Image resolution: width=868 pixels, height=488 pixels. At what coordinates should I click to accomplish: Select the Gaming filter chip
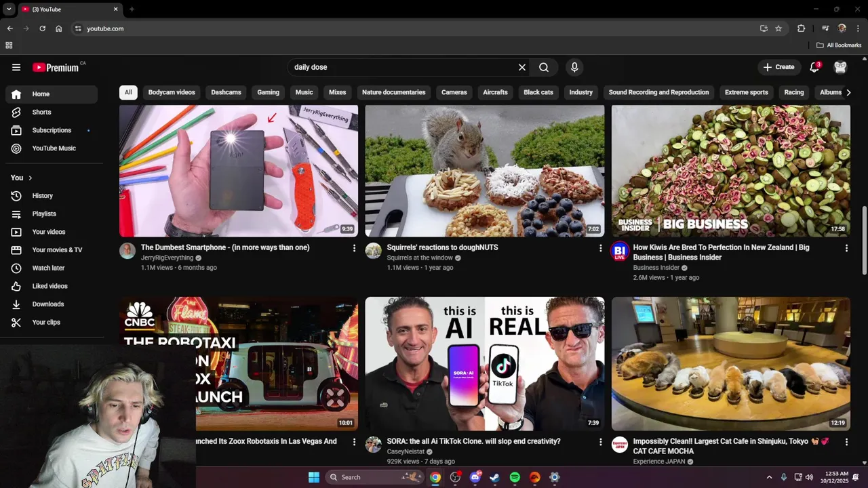coord(268,92)
